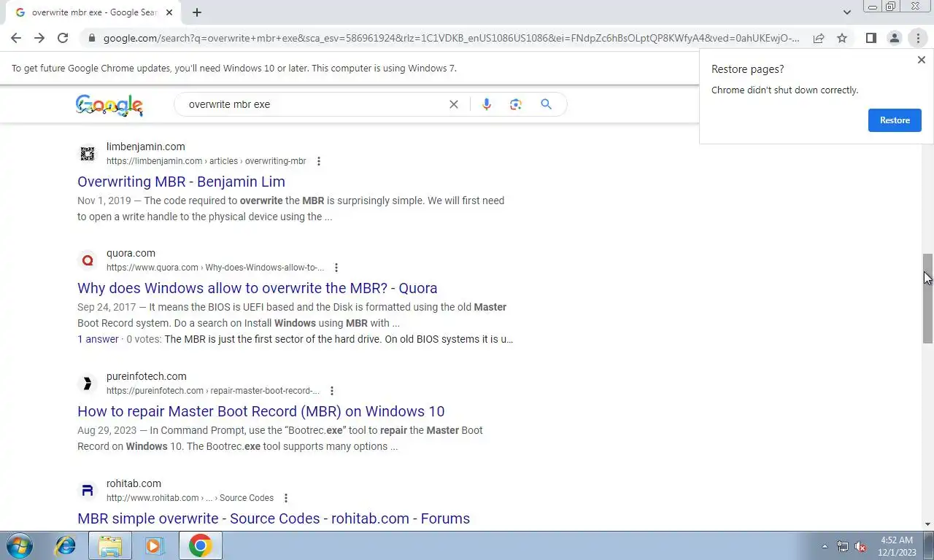Open a new tab with plus button
Viewport: 934px width, 560px height.
pos(197,12)
